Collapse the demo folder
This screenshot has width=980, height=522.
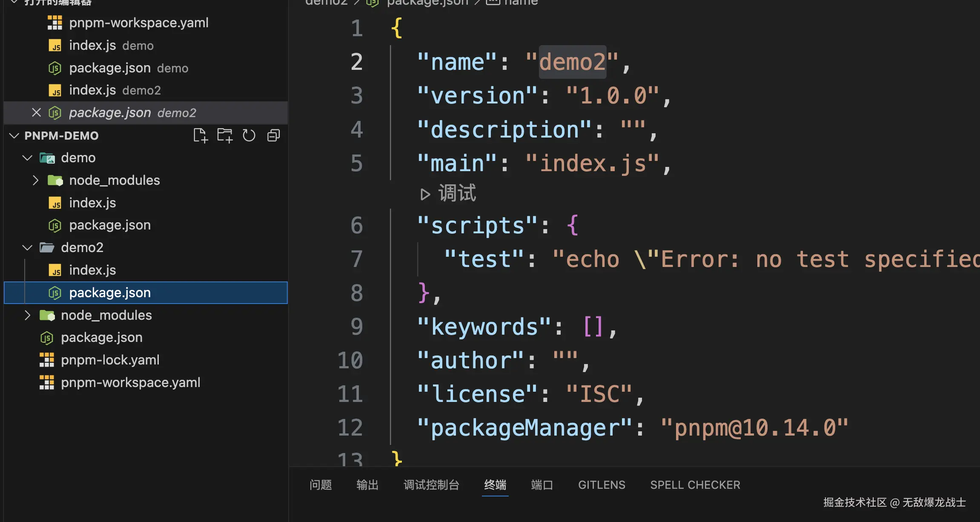(27, 158)
